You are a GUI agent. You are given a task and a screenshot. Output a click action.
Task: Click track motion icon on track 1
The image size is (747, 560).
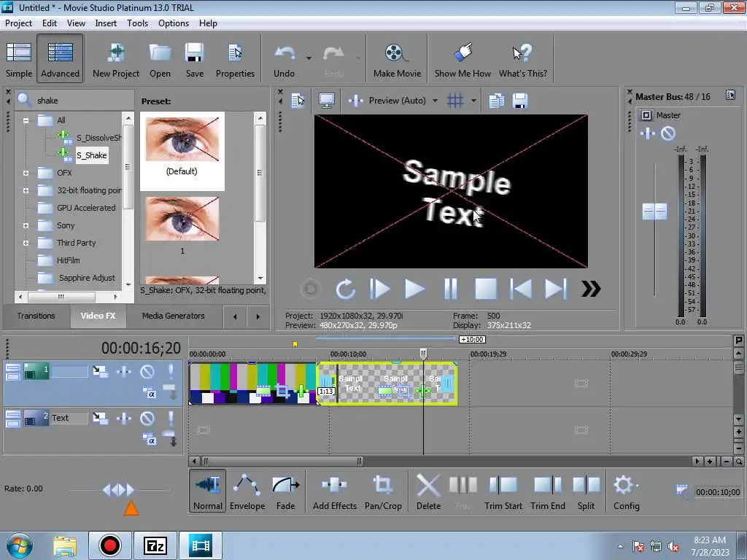(x=100, y=371)
